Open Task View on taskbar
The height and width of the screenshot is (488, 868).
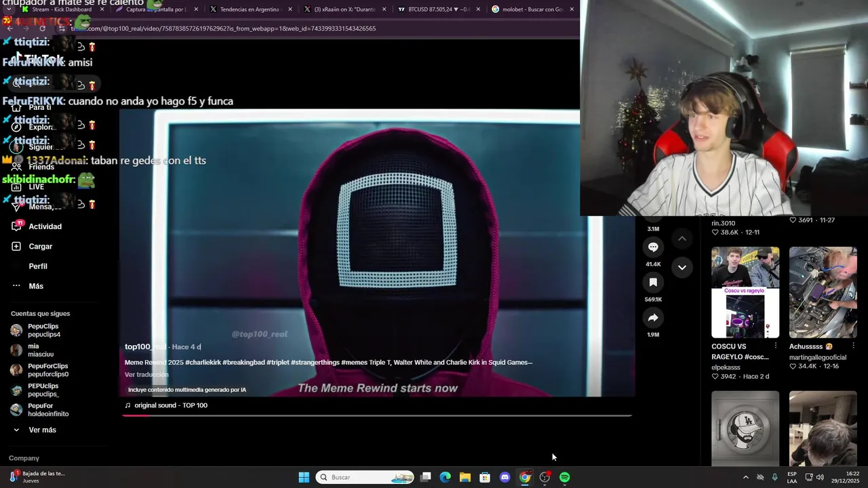click(x=425, y=477)
